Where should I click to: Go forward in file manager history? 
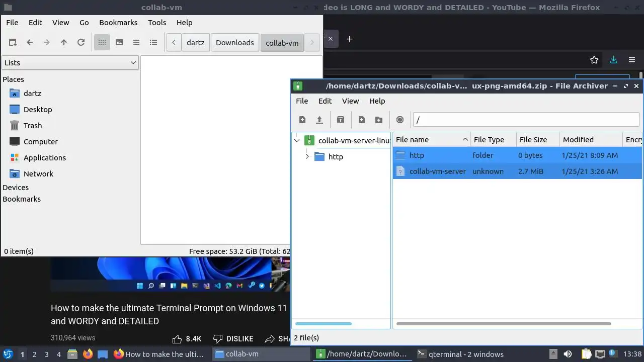(x=47, y=42)
